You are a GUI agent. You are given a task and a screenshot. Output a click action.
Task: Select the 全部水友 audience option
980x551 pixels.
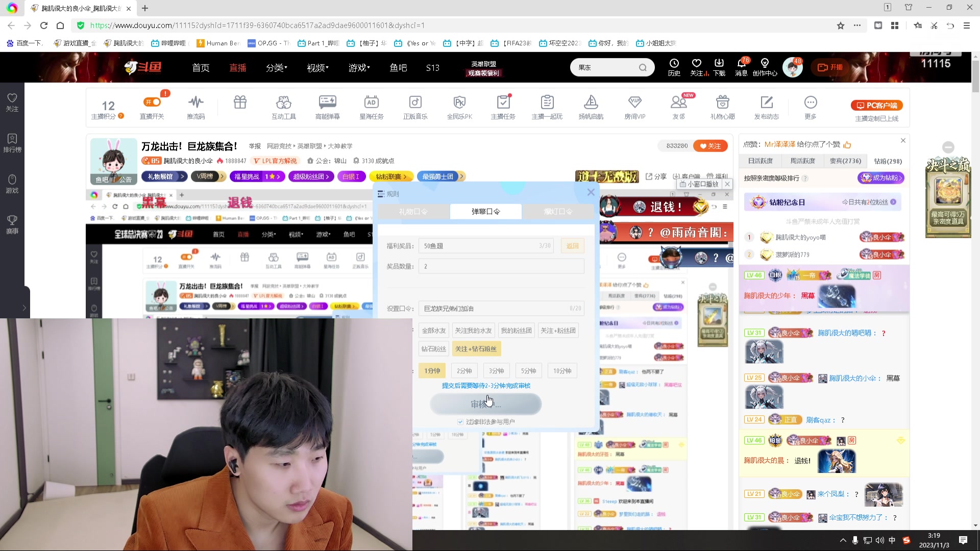click(434, 331)
